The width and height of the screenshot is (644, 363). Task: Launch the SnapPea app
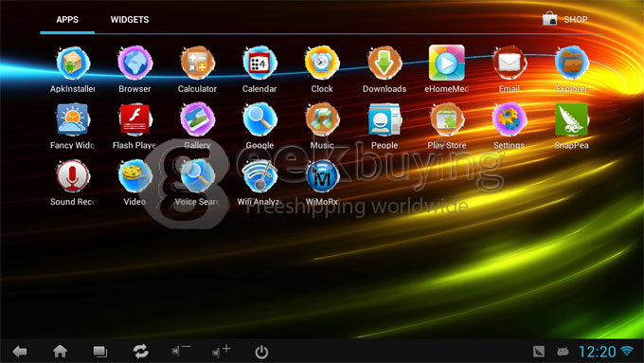click(572, 127)
